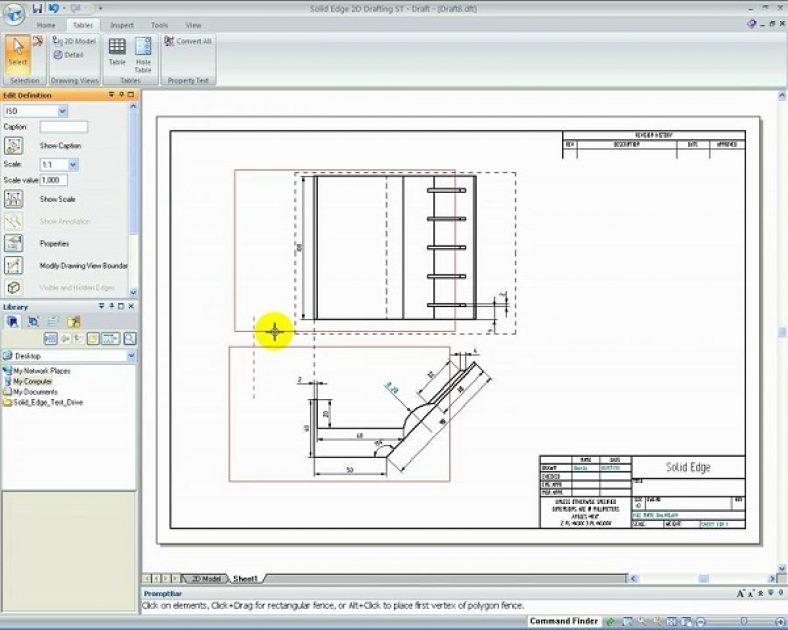Click the Caption input field

coord(64,127)
